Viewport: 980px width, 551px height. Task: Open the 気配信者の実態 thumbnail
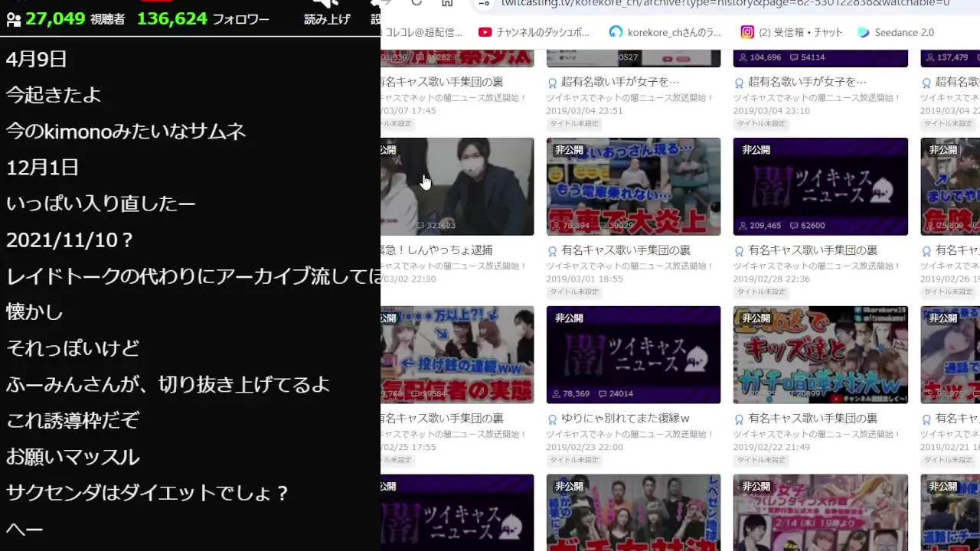(457, 355)
